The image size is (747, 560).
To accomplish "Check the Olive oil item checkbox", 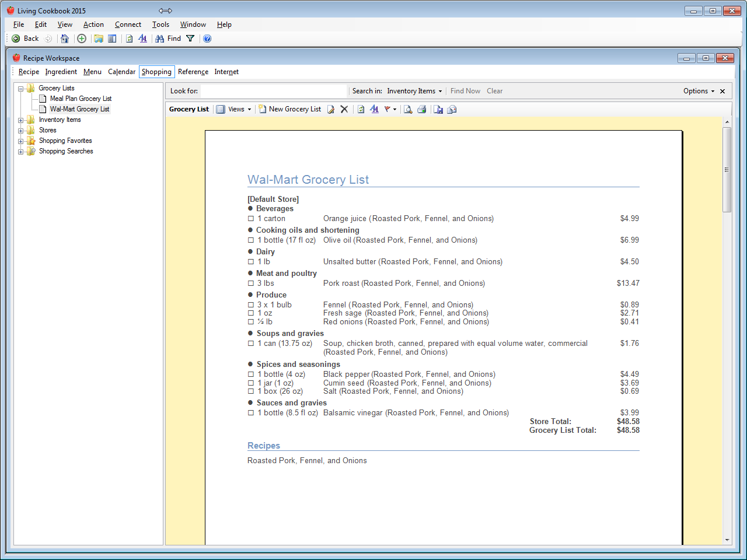I will [251, 240].
